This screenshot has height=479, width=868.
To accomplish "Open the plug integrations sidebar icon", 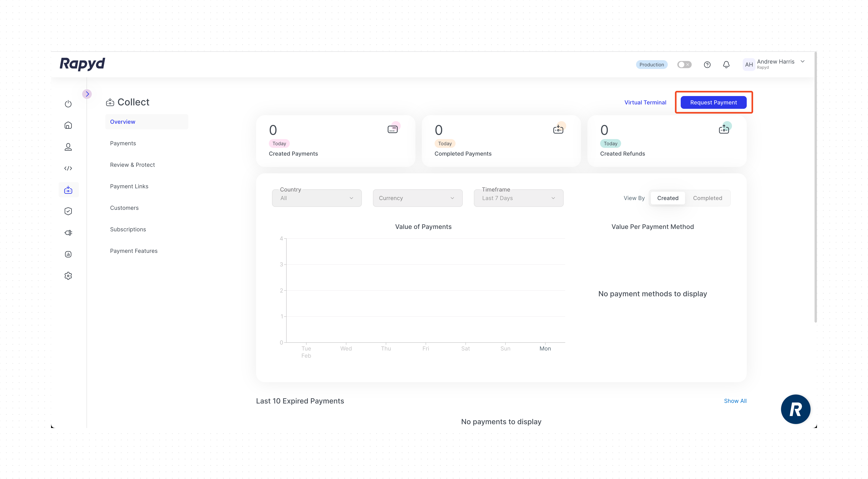I will (x=68, y=233).
